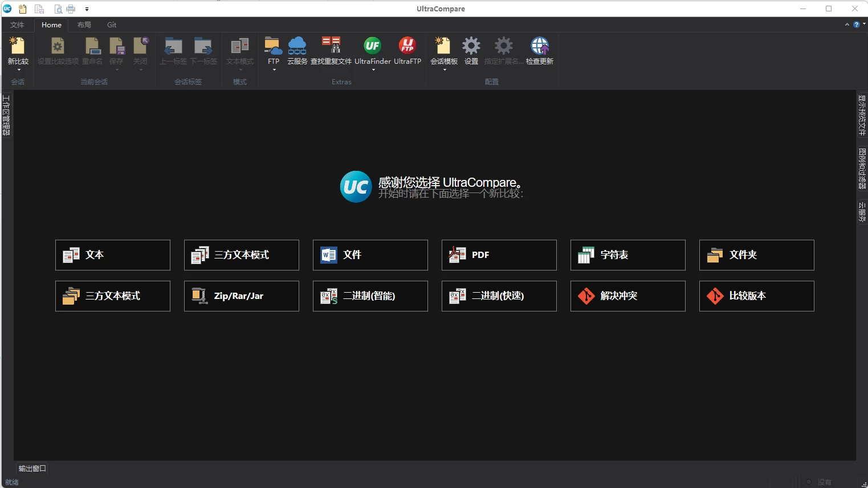Expand the 新比较 dropdown arrow
868x488 pixels.
(x=18, y=70)
